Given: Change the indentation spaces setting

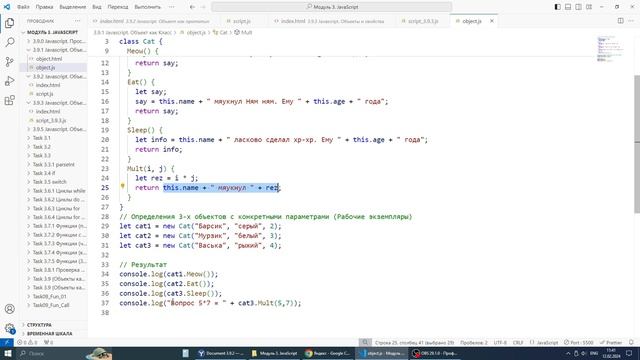Looking at the screenshot, I should (x=473, y=342).
